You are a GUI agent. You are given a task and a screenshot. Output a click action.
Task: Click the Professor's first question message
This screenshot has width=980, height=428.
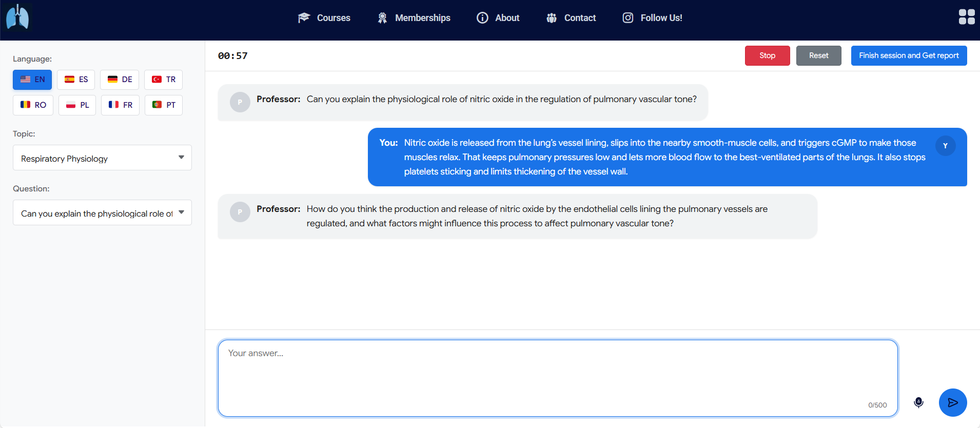[x=463, y=102]
